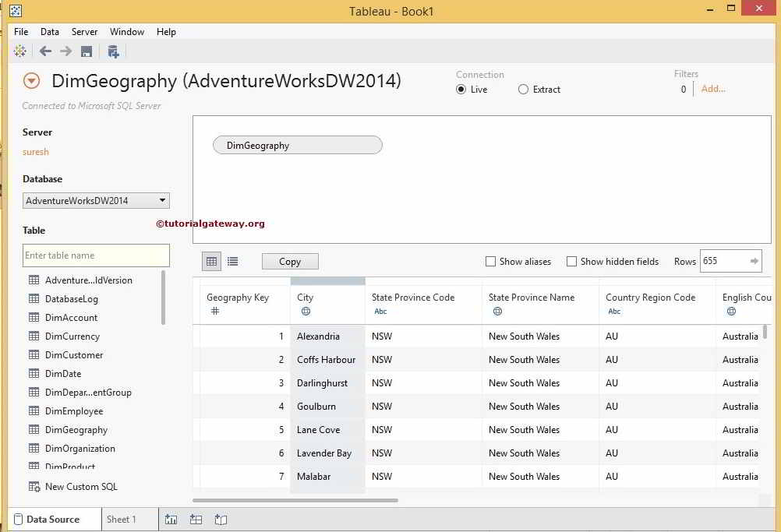Switch to Sheet 1 tab

[x=121, y=520]
